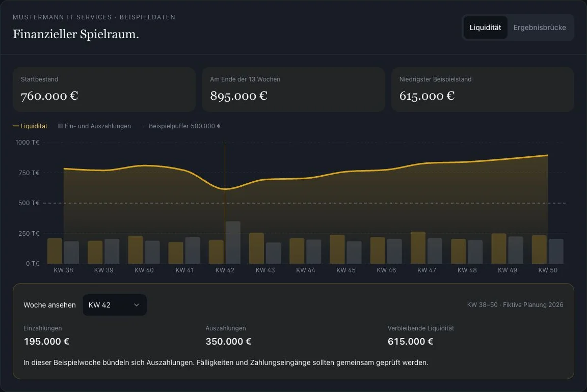Click the Liquidität legend entry
This screenshot has width=587, height=392.
click(x=30, y=126)
